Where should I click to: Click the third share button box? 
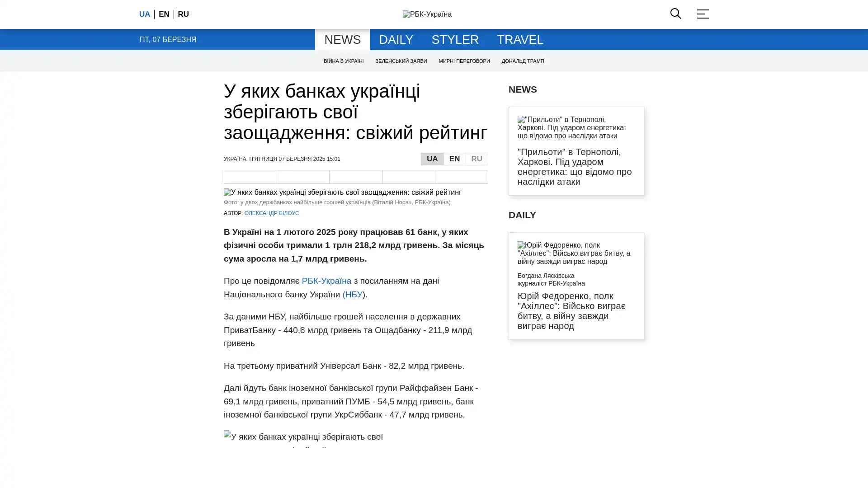(x=356, y=177)
